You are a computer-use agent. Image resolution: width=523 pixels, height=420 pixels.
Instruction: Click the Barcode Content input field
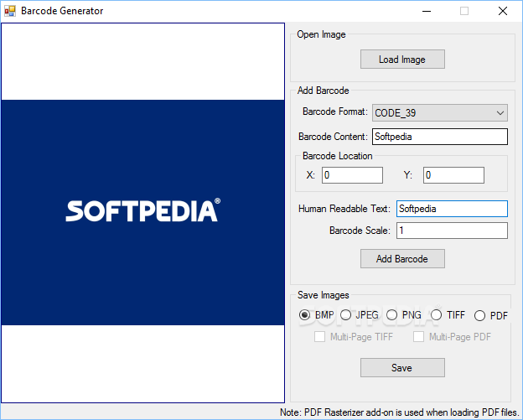click(440, 137)
